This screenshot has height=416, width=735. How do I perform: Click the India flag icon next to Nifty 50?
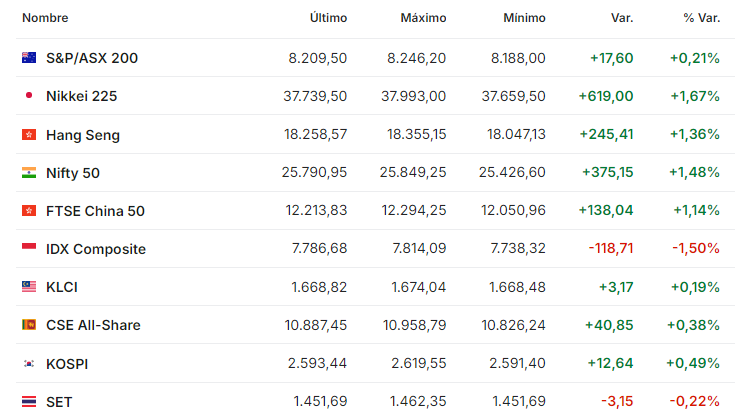tap(29, 173)
